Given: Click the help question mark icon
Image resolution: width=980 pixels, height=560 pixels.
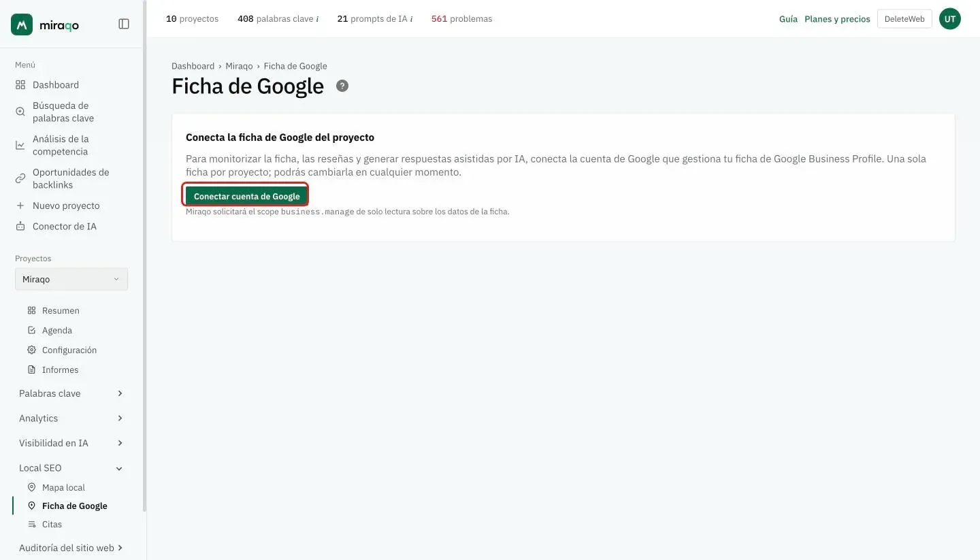Looking at the screenshot, I should [x=342, y=86].
